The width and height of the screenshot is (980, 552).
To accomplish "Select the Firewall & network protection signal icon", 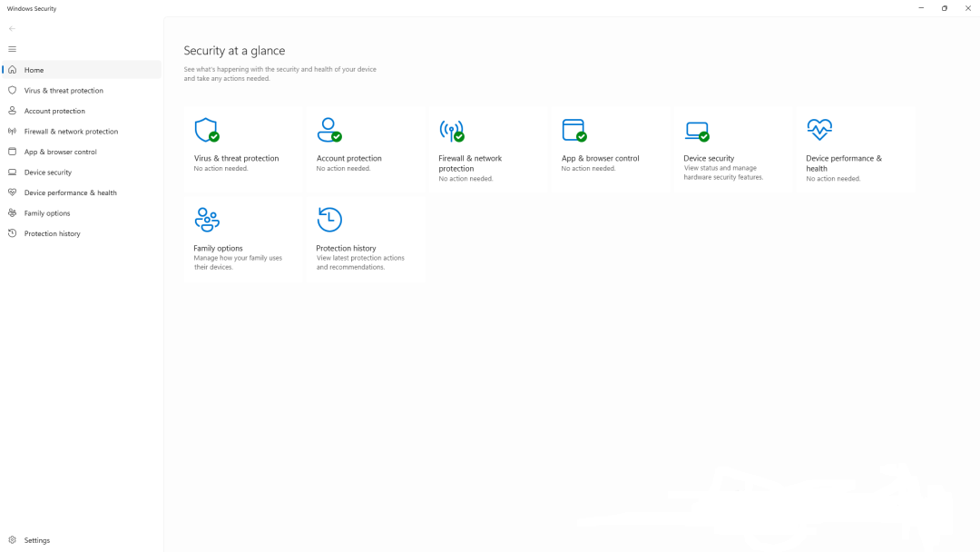I will pyautogui.click(x=452, y=129).
